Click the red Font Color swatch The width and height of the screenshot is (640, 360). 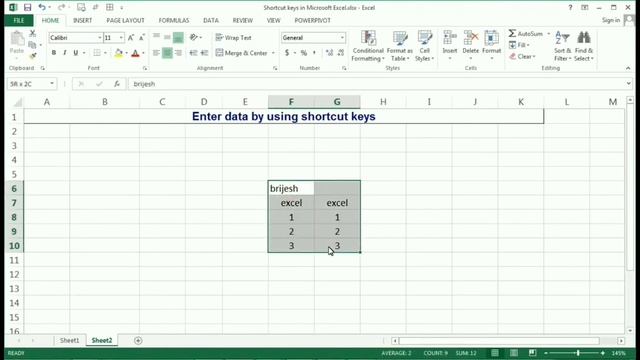click(135, 53)
